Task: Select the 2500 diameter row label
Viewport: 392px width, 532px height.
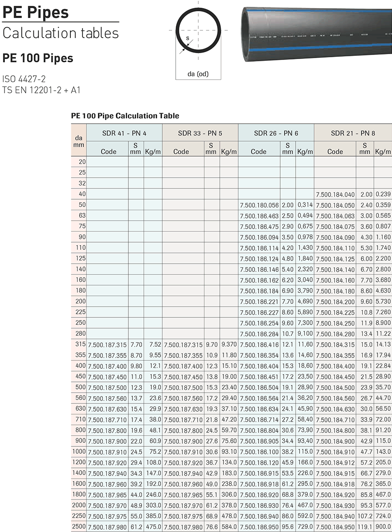Action: pyautogui.click(x=78, y=527)
